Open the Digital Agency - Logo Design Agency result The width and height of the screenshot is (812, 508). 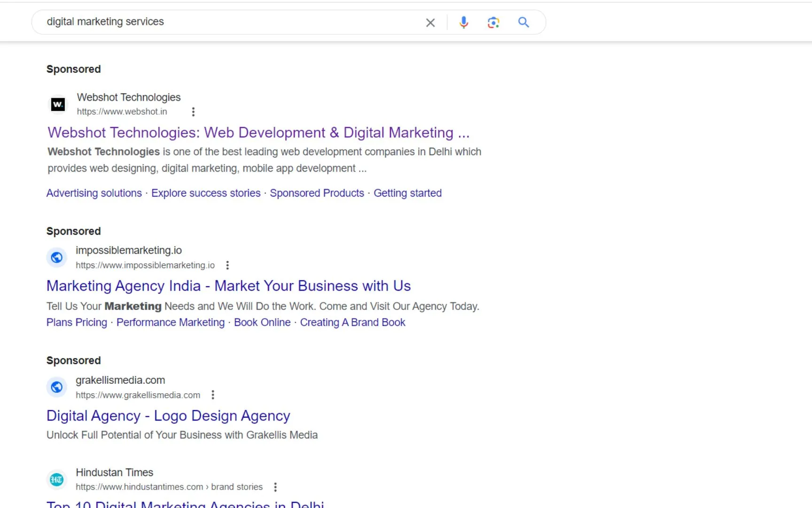[x=168, y=415]
